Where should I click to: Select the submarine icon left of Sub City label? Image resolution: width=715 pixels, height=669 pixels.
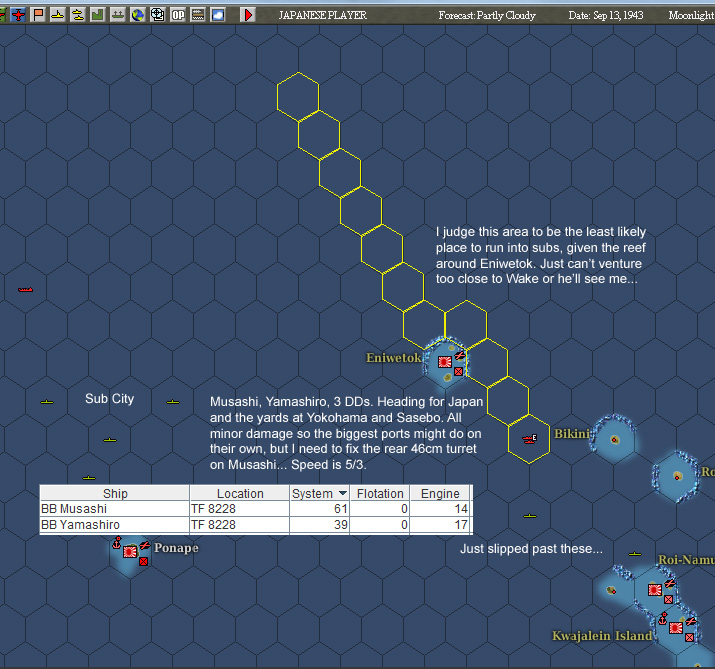coord(47,402)
